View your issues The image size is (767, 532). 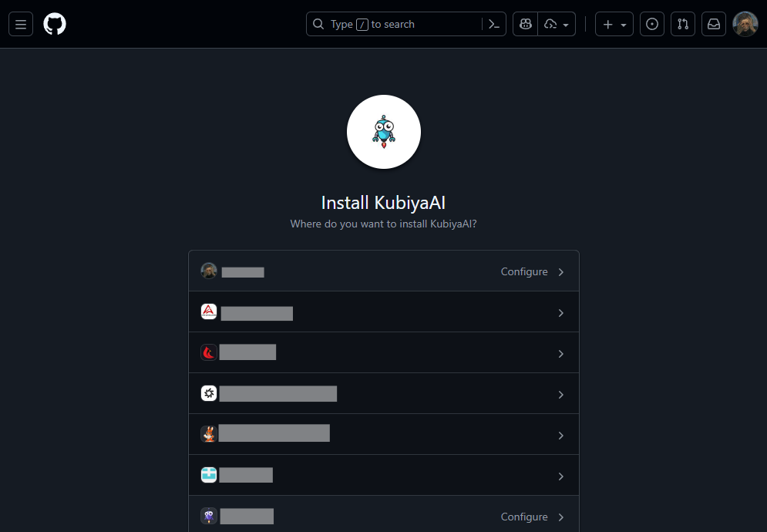click(651, 24)
